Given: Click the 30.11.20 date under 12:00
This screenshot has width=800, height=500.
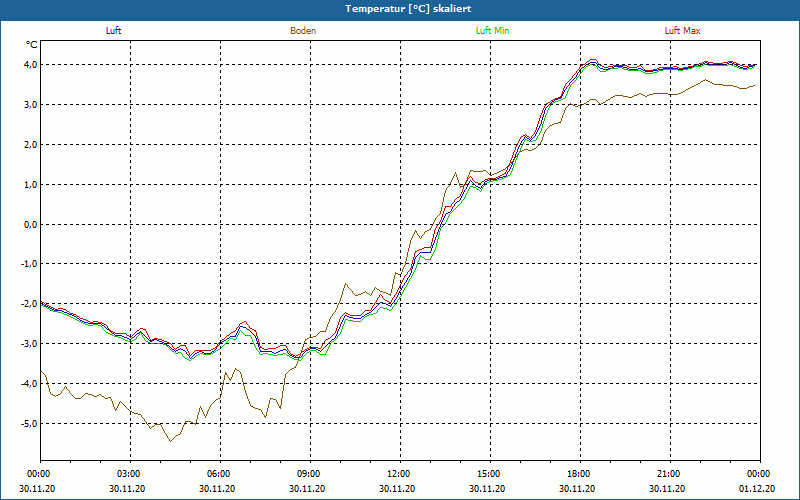Looking at the screenshot, I should tap(397, 488).
